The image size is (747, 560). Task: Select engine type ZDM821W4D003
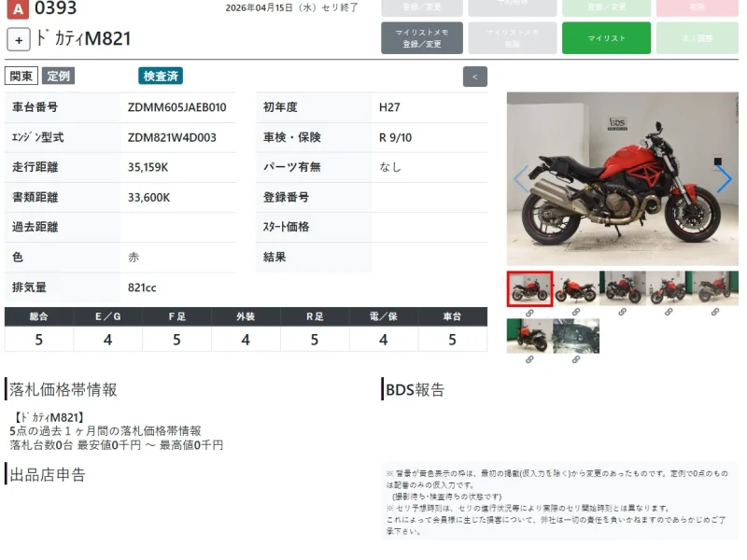pyautogui.click(x=172, y=137)
